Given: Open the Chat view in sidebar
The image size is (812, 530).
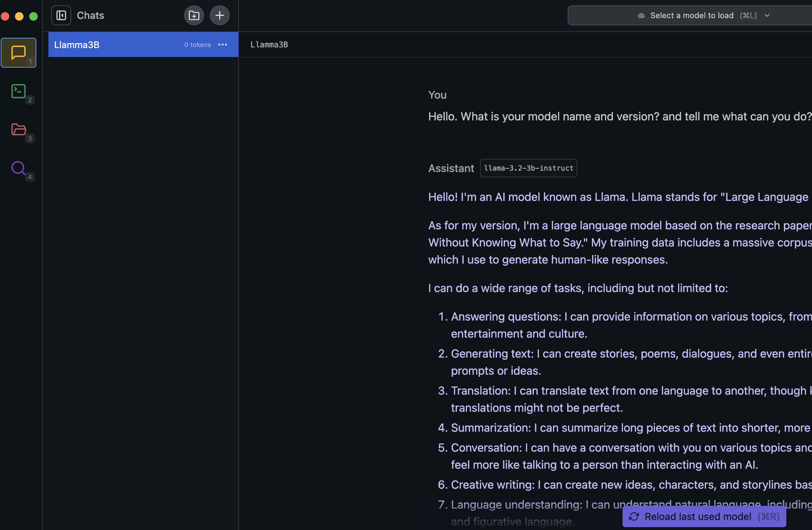Looking at the screenshot, I should [x=19, y=53].
